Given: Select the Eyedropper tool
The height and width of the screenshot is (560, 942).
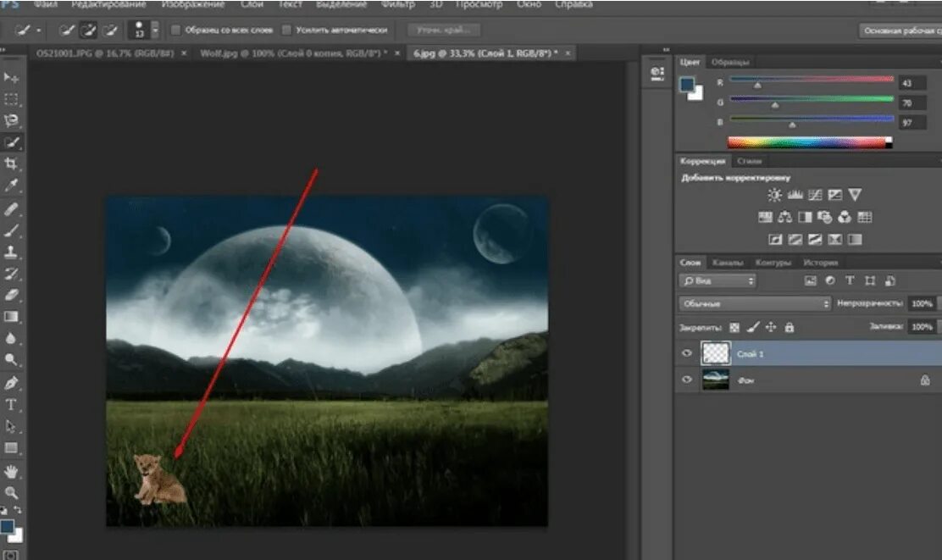Looking at the screenshot, I should 11,185.
